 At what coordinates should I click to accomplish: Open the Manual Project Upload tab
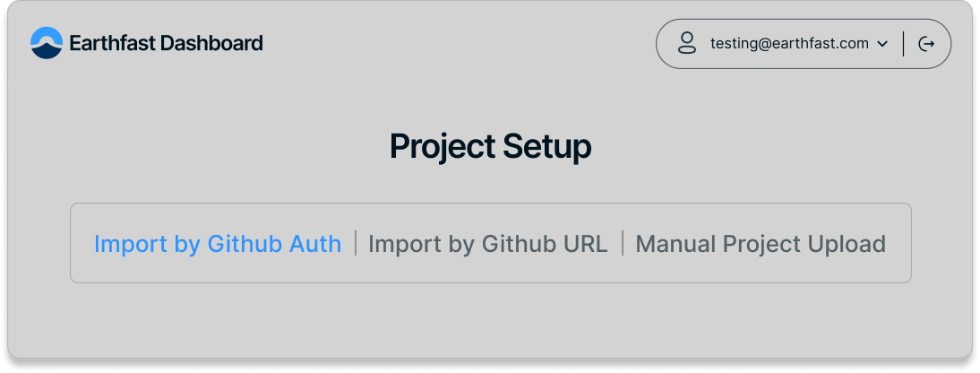[761, 244]
